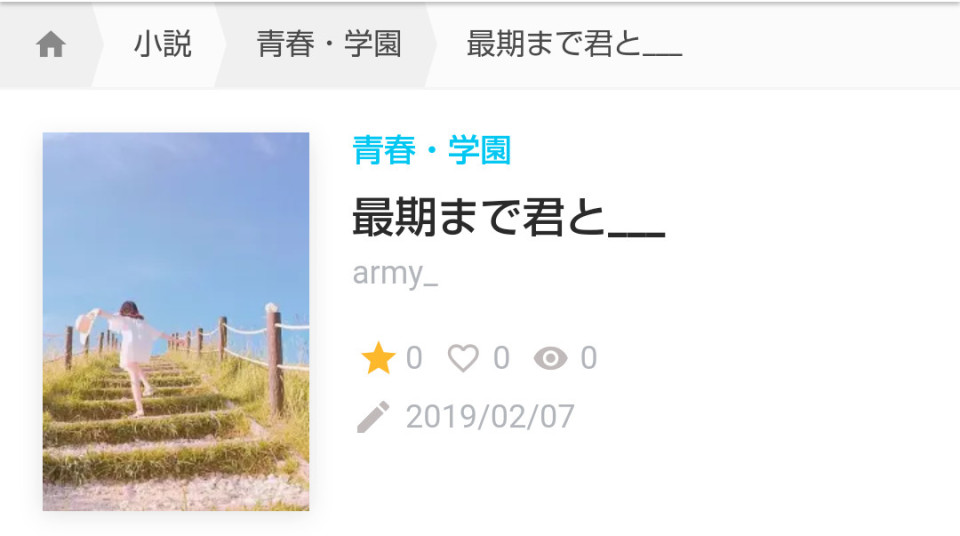Open the 青春・学園 breadcrumb
960x536 pixels.
(329, 45)
